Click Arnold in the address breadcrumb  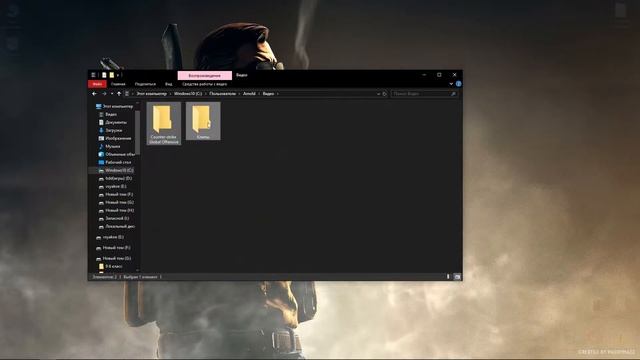click(249, 94)
